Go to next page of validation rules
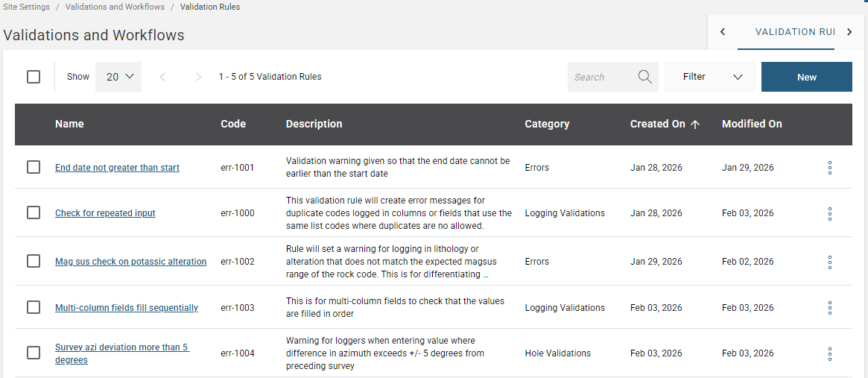The image size is (868, 378). point(198,77)
